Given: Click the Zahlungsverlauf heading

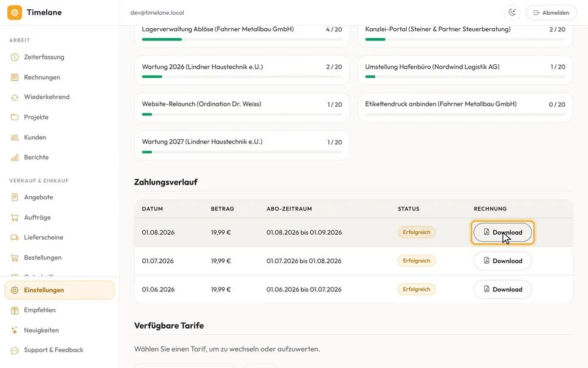Looking at the screenshot, I should pyautogui.click(x=166, y=182).
